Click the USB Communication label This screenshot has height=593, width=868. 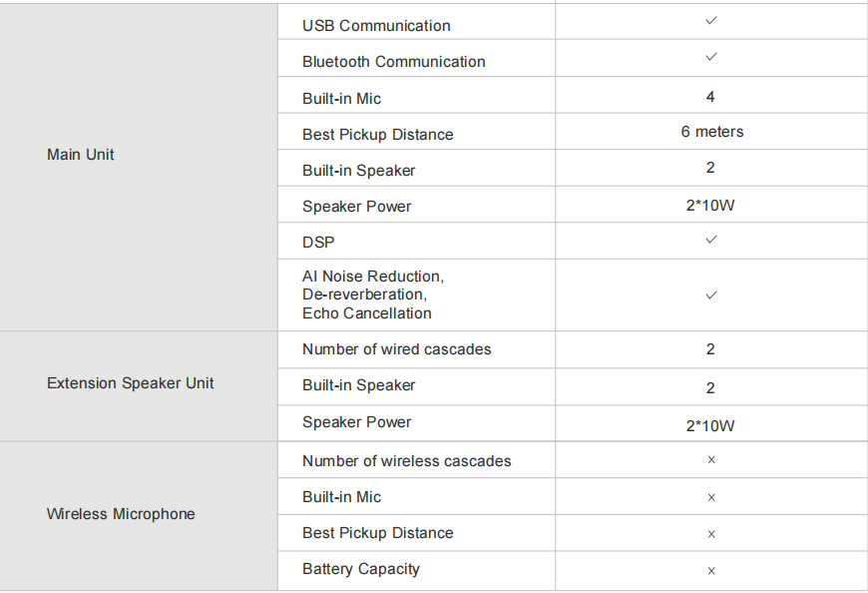(x=376, y=26)
